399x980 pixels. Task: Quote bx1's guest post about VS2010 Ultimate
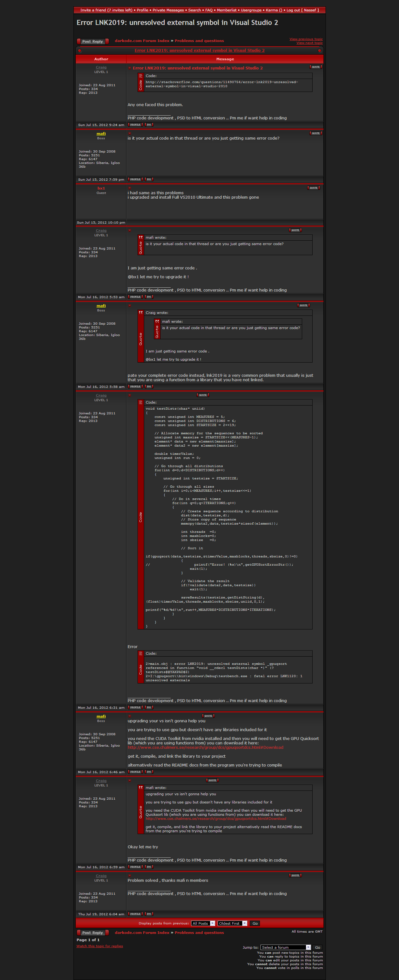[x=313, y=188]
